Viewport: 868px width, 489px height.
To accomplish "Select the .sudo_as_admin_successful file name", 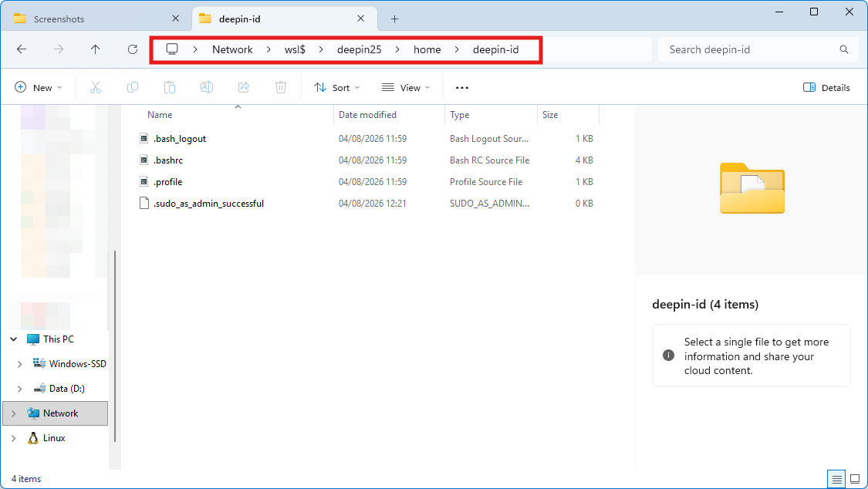I will 208,204.
